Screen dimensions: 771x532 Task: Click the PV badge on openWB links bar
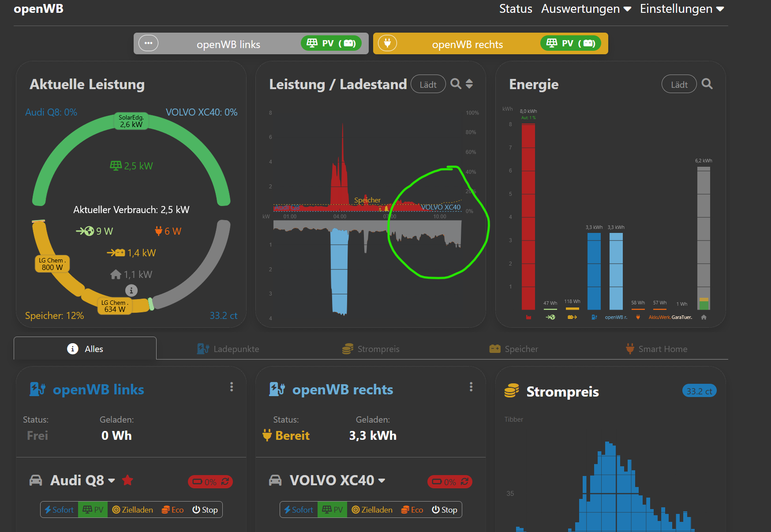coord(331,43)
